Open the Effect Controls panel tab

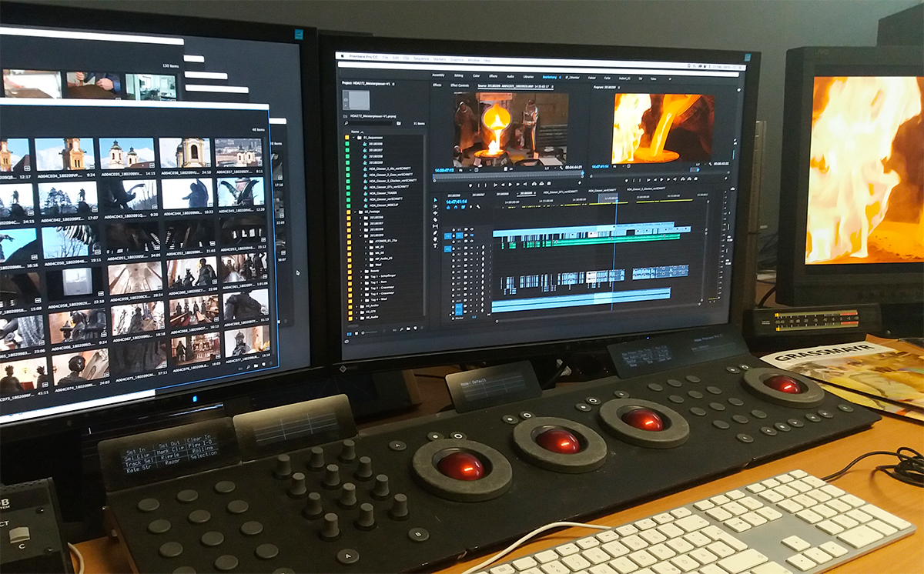(460, 85)
